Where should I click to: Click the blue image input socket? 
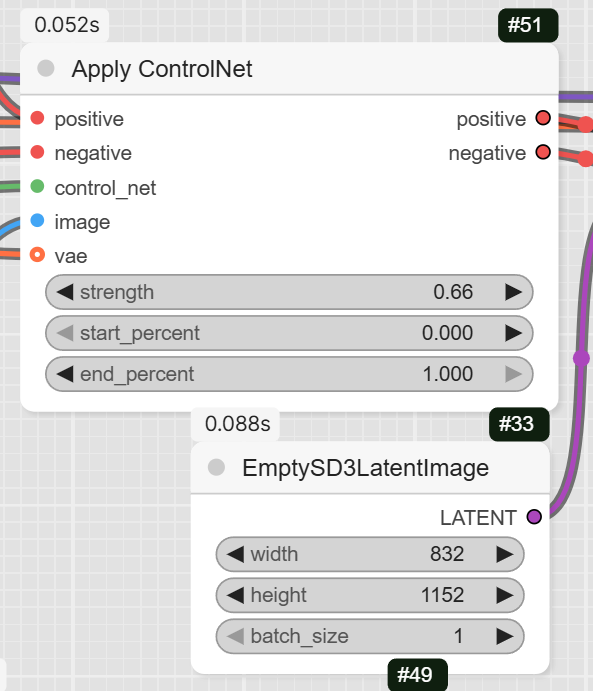pos(37,220)
